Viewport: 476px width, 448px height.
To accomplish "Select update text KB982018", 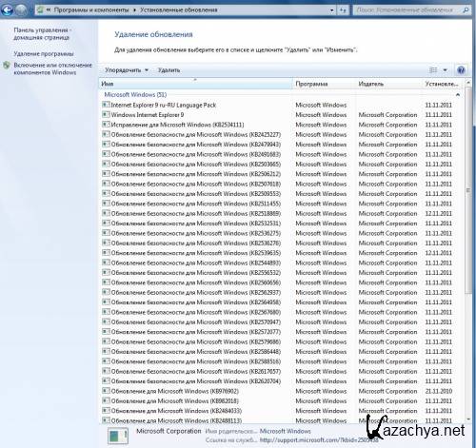I will pyautogui.click(x=175, y=400).
